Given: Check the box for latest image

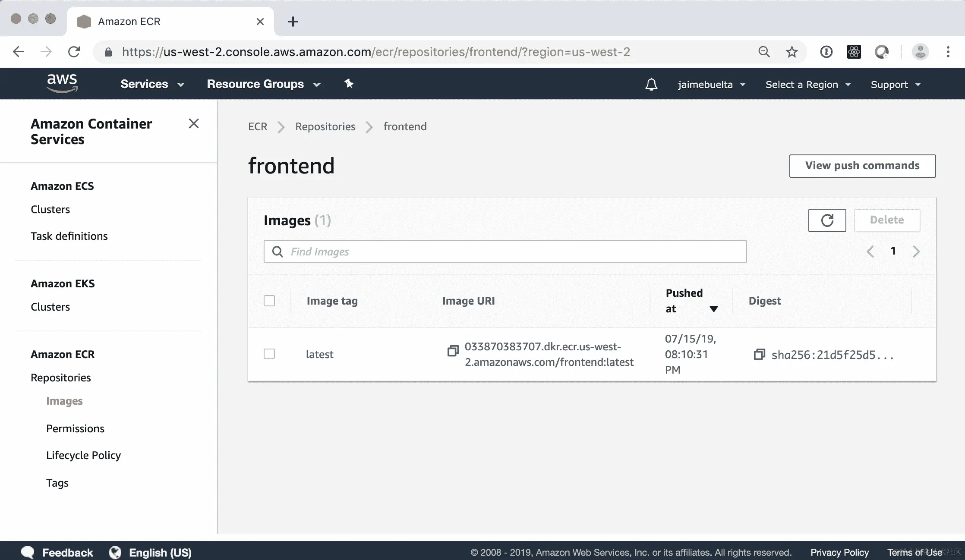Looking at the screenshot, I should [269, 354].
